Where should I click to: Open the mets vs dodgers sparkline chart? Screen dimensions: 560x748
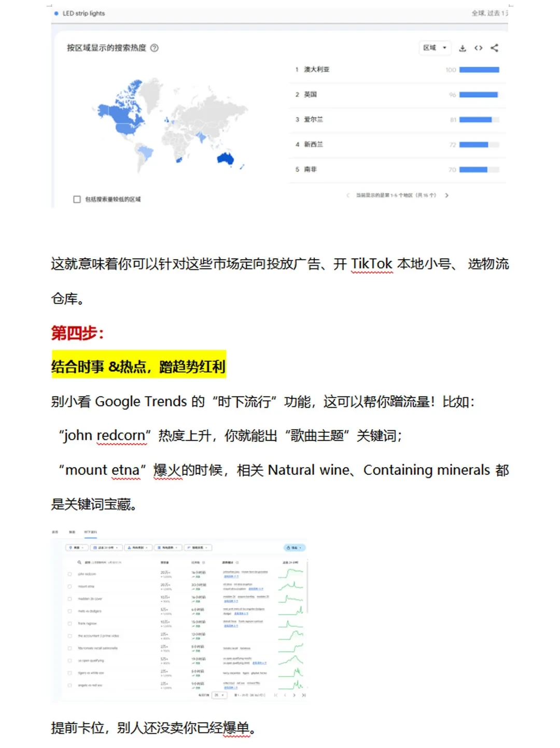tap(290, 611)
